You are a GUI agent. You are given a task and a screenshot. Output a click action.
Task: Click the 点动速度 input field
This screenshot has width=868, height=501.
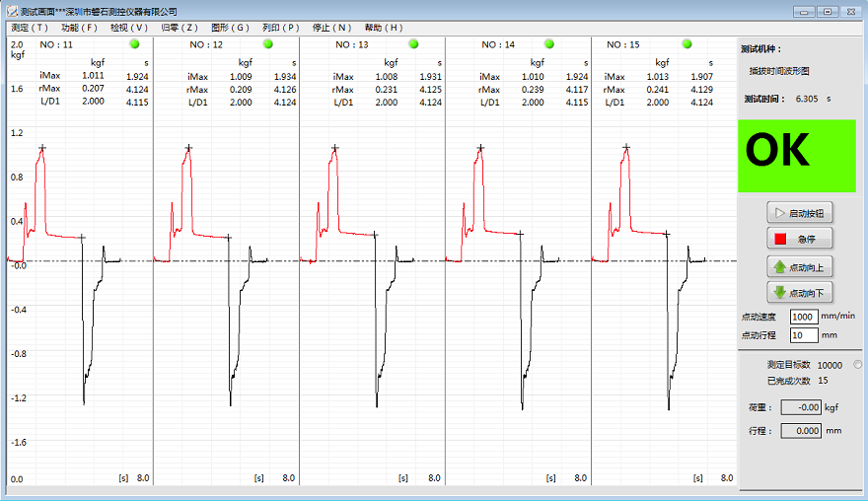pos(804,317)
